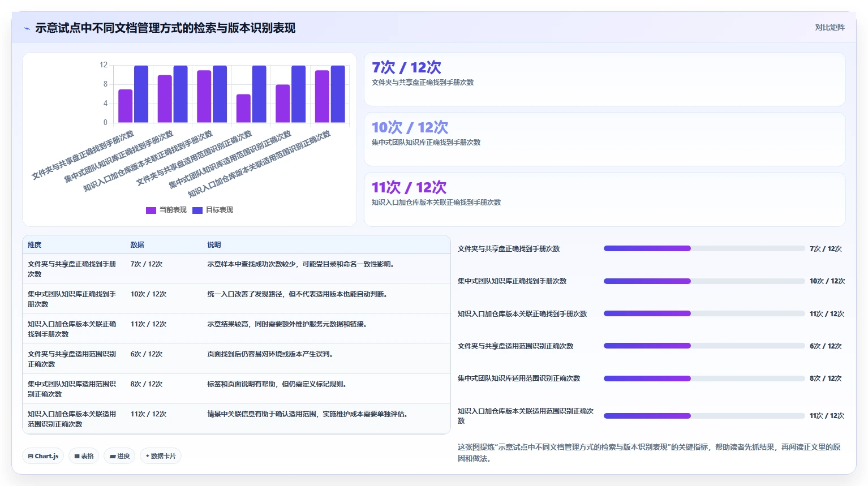The height and width of the screenshot is (486, 868).
Task: Click the 说明 table column header
Action: click(214, 245)
